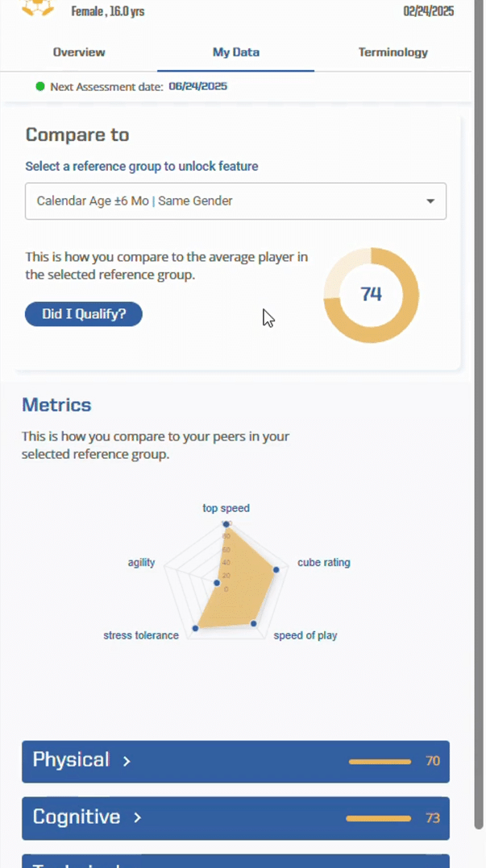
Task: Click the app logo in the header
Action: pyautogui.click(x=38, y=10)
